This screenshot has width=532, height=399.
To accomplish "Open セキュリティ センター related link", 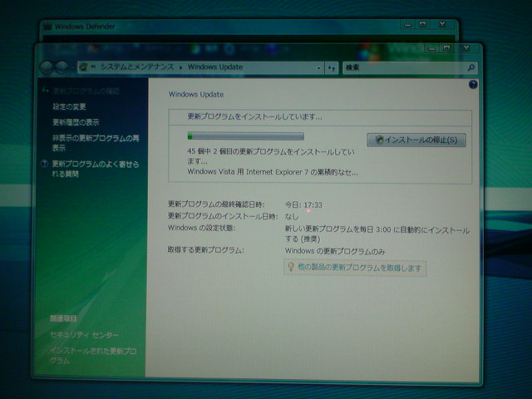I will point(84,335).
